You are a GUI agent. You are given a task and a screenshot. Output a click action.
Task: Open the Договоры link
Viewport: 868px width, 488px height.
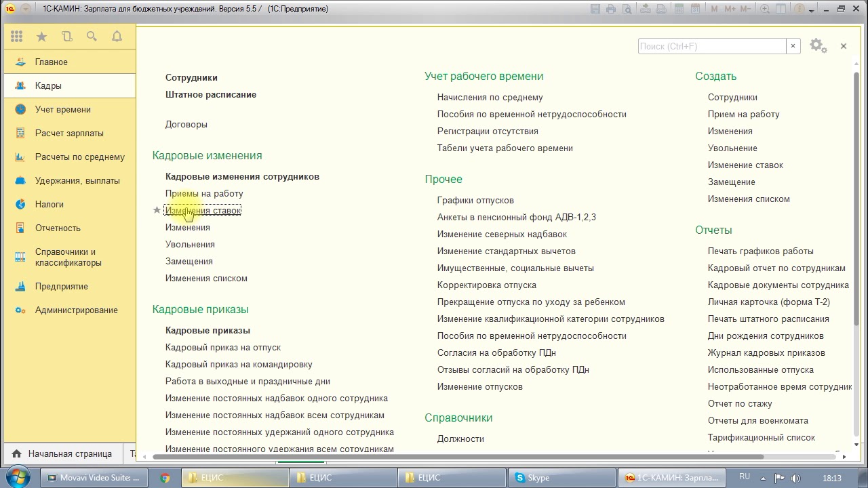(186, 124)
